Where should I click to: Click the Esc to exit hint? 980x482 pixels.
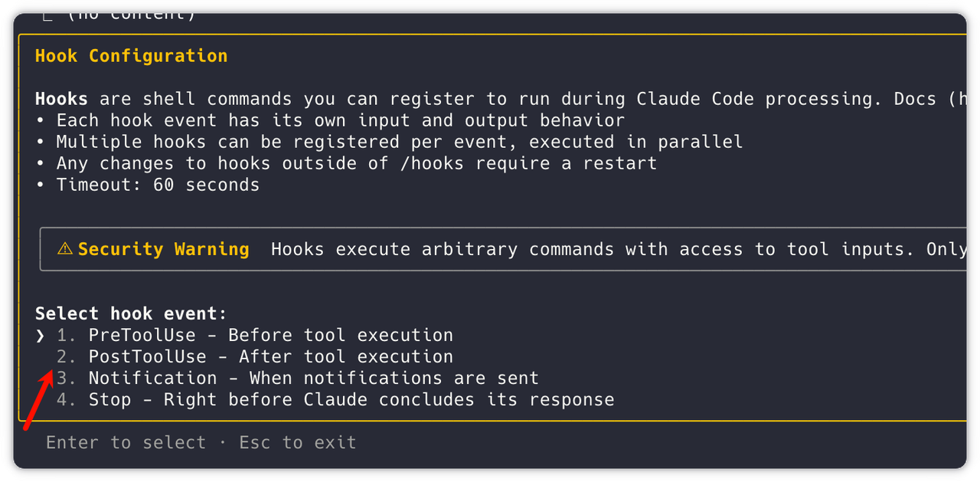point(298,443)
